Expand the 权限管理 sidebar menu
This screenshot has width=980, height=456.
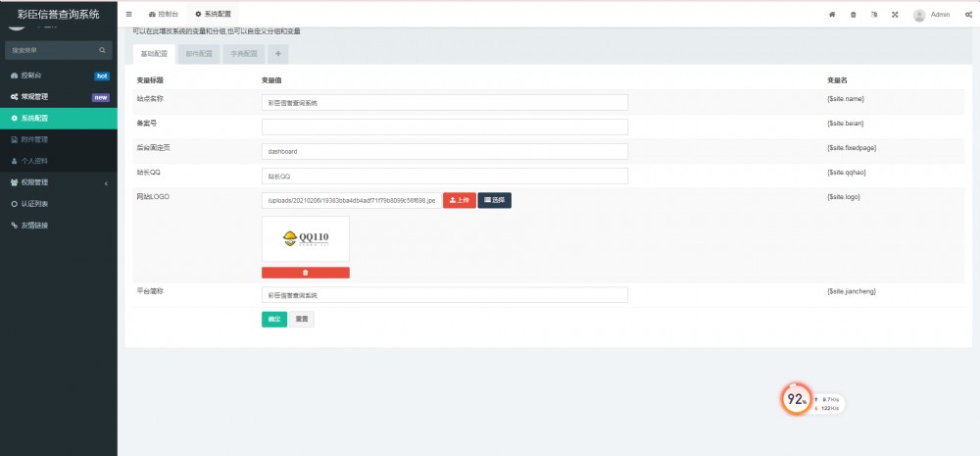coord(58,182)
